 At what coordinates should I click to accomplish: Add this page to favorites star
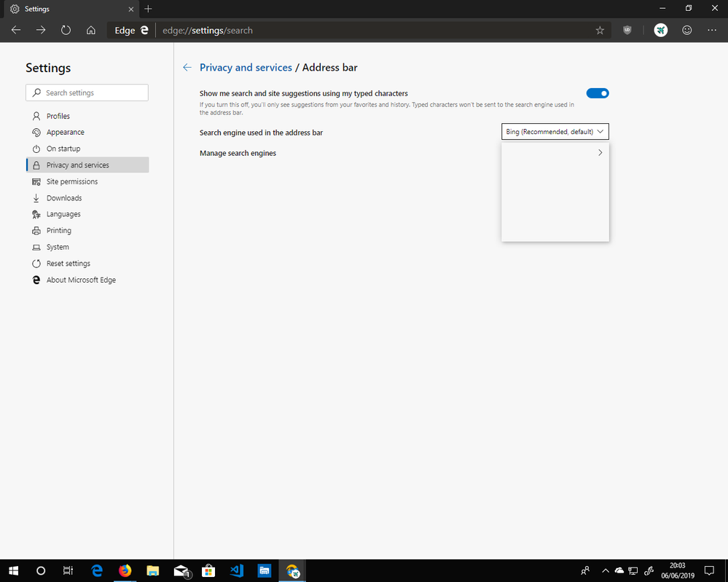(x=600, y=30)
